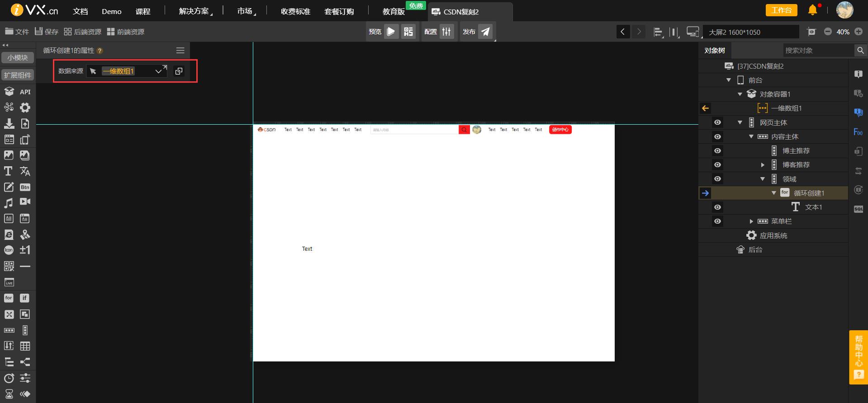Screen dimensions: 868x403
Task: Open the 解决方案 menu
Action: (195, 11)
